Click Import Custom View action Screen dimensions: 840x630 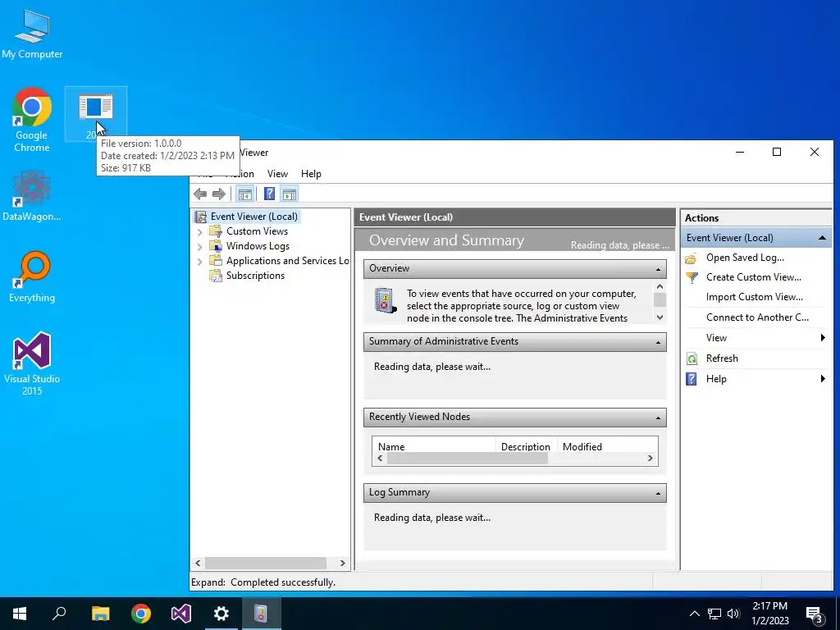pos(754,297)
